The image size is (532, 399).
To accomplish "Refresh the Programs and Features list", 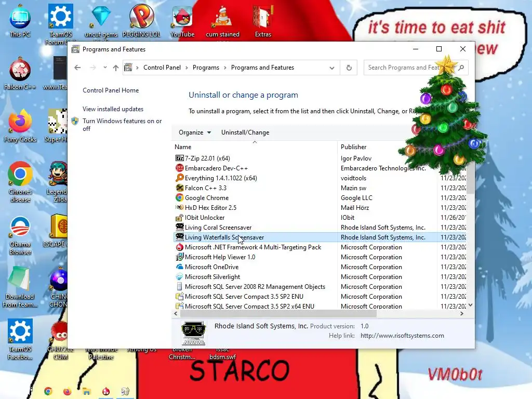I will 349,68.
